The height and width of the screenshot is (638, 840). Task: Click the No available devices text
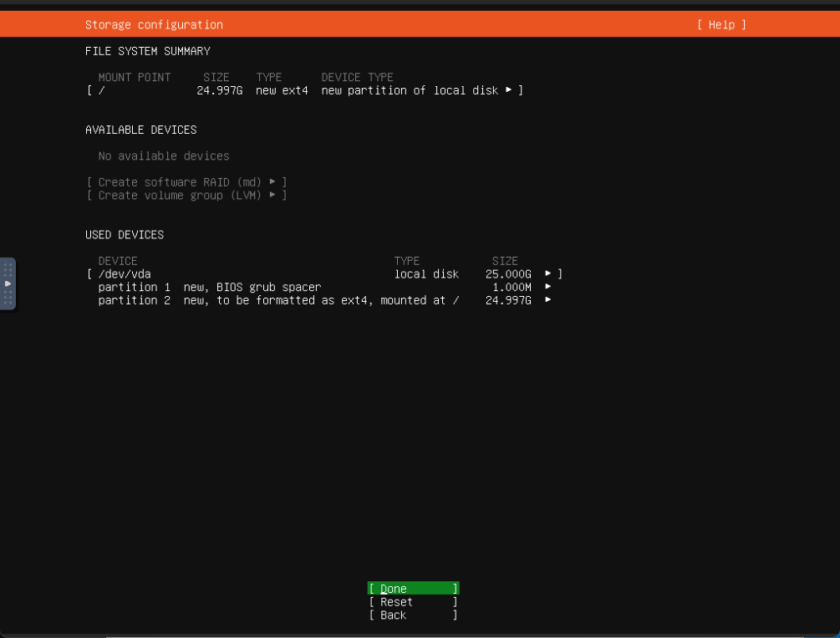[x=164, y=156]
